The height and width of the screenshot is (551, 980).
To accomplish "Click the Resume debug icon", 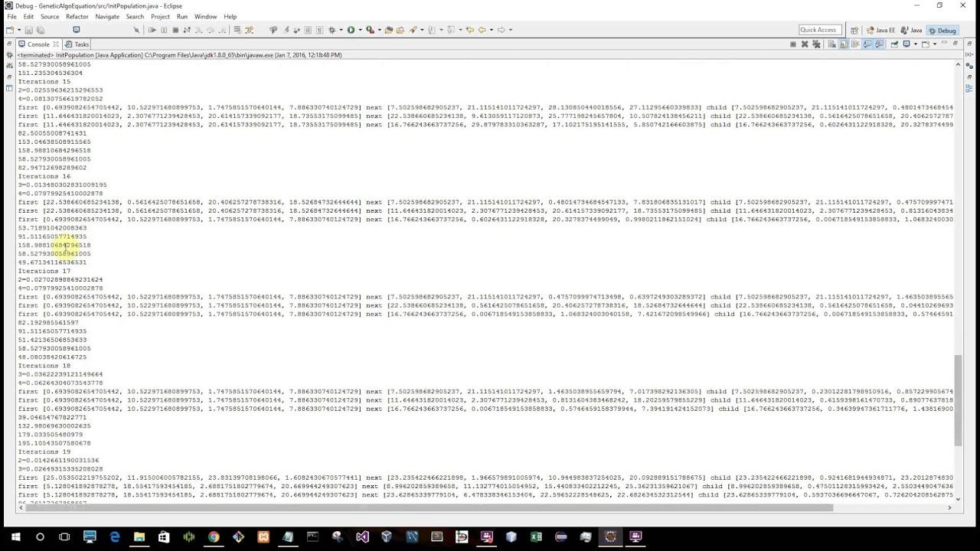I will [152, 30].
